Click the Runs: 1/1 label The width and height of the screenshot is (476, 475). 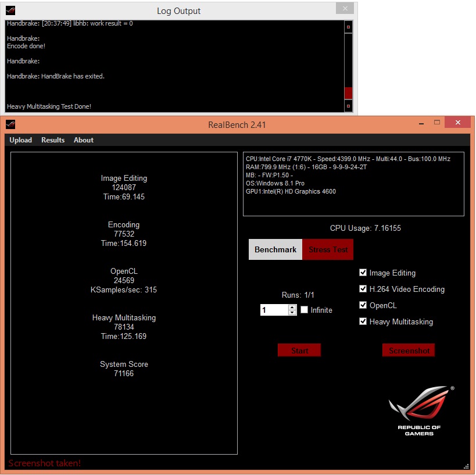click(x=298, y=295)
